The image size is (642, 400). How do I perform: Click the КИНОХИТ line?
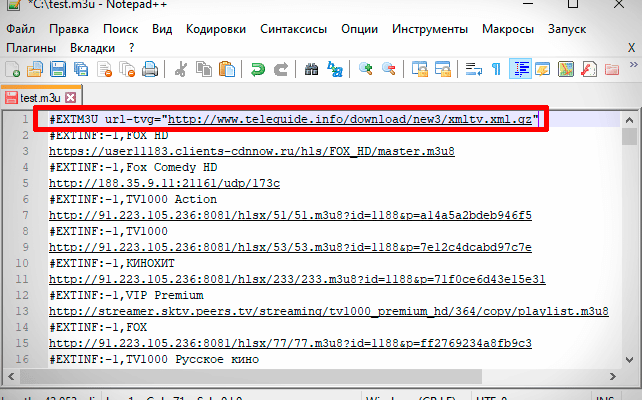point(112,263)
